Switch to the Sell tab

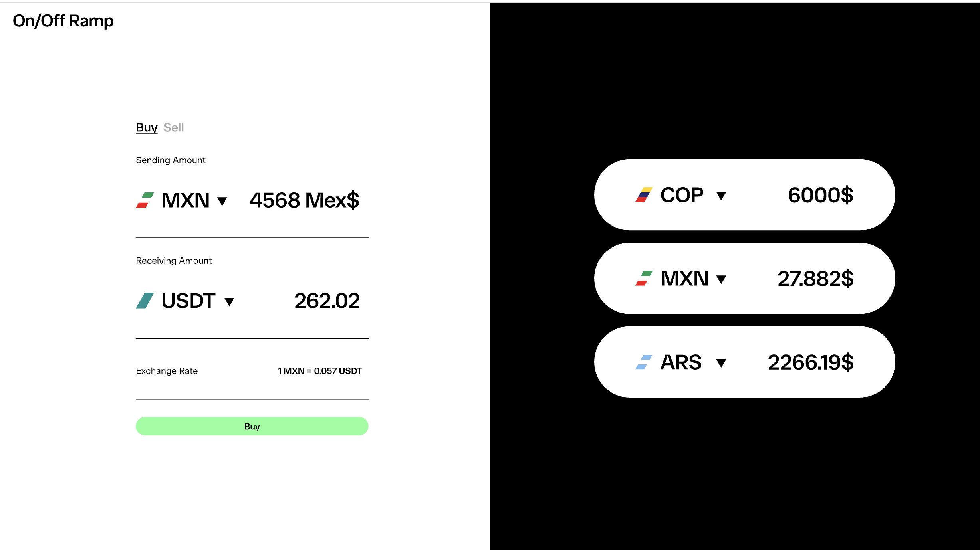click(x=174, y=127)
